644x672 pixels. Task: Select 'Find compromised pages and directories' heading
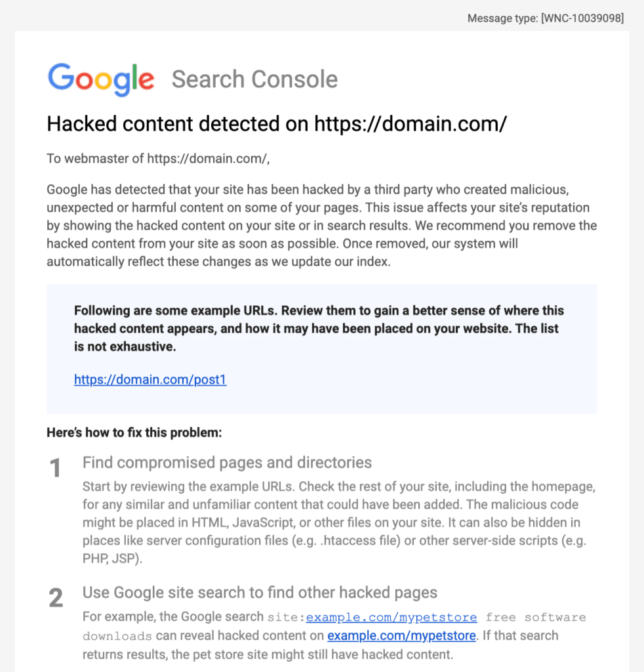tap(227, 463)
